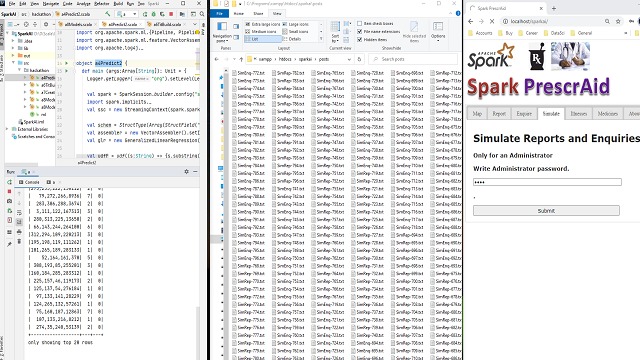Open the Report tab on Spark PrescrAid

coord(499,114)
